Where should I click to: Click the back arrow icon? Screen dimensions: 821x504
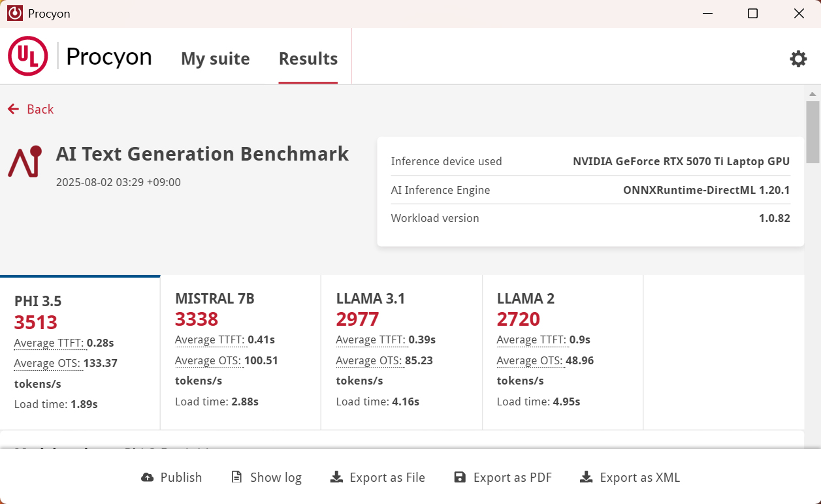[13, 108]
